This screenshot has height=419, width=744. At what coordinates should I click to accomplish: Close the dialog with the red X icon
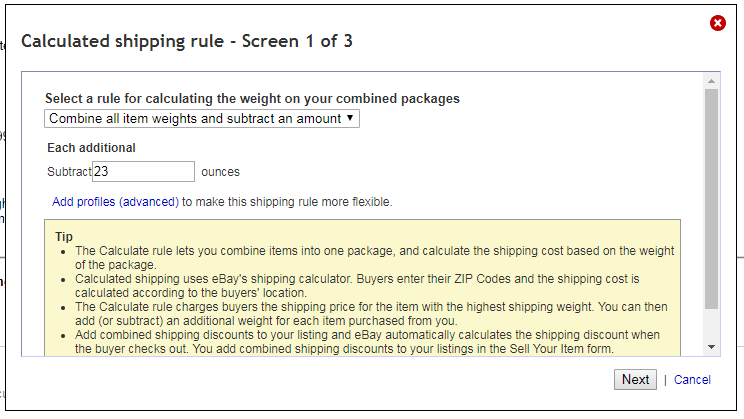click(717, 23)
